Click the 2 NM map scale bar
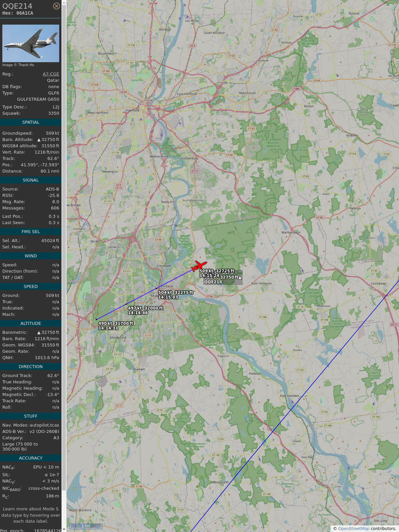Image resolution: width=399 pixels, height=532 pixels. click(85, 526)
